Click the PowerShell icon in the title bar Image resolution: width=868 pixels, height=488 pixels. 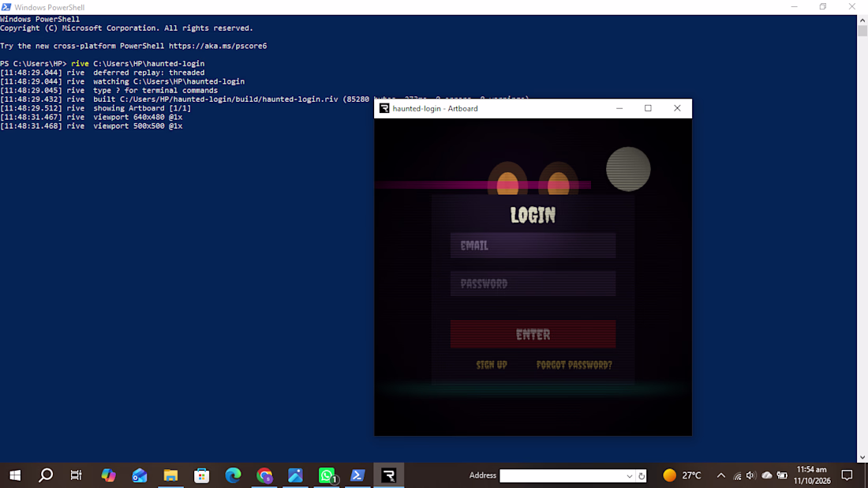coord(6,7)
